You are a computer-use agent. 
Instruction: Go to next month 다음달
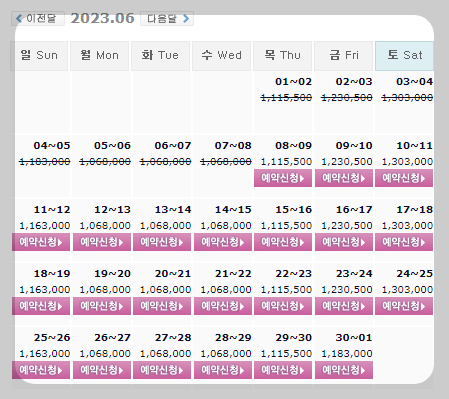(x=167, y=18)
